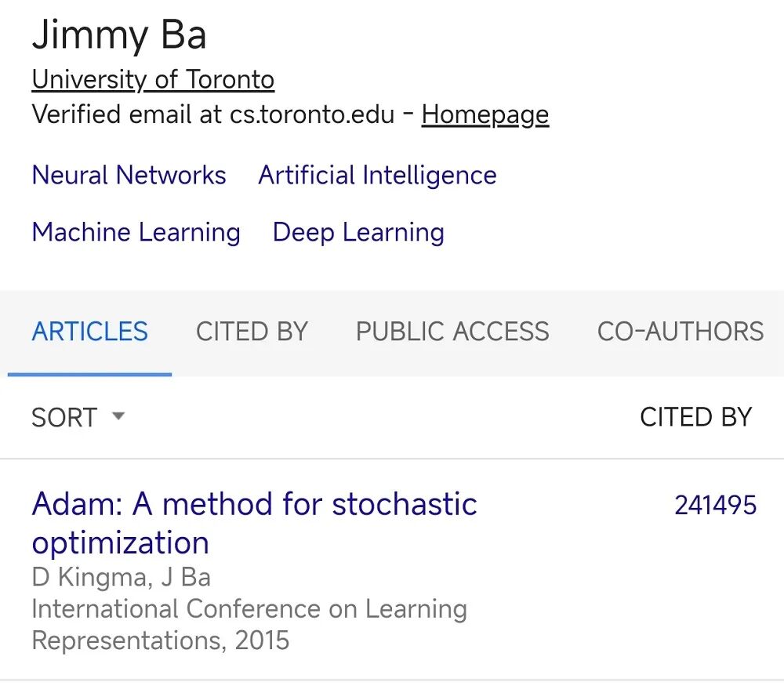
Task: Open the Deep Learning research interest
Action: click(358, 232)
